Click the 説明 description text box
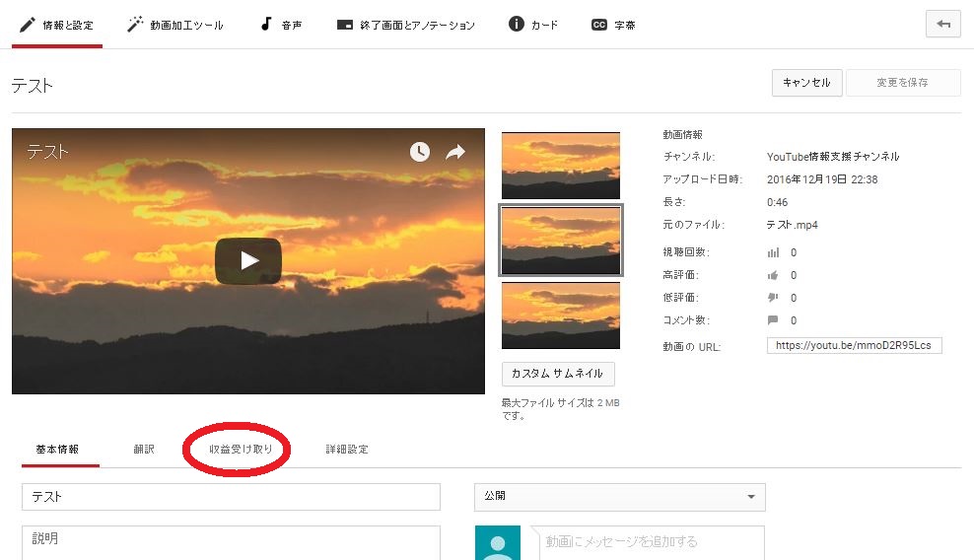Viewport: 974px width, 560px height. (x=231, y=542)
